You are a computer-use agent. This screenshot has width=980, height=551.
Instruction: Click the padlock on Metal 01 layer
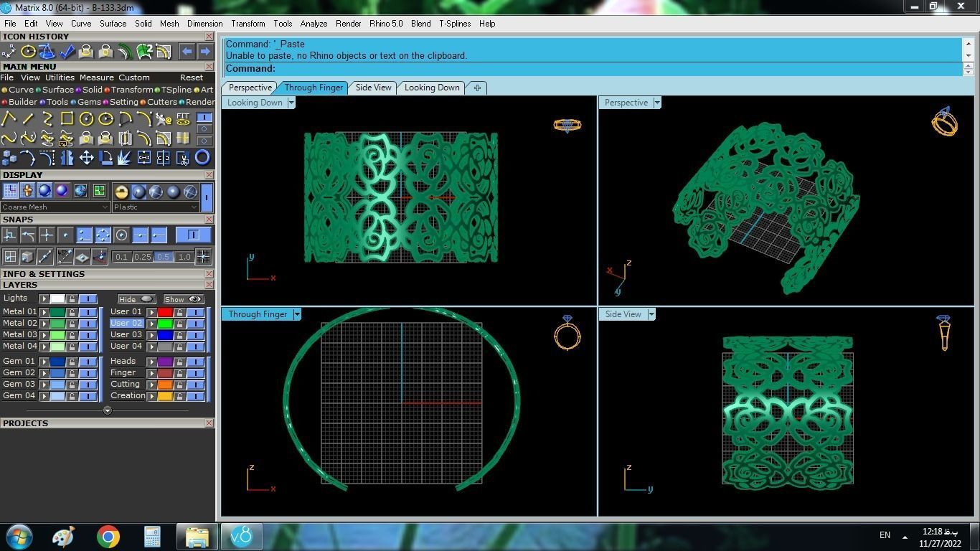[x=72, y=312]
